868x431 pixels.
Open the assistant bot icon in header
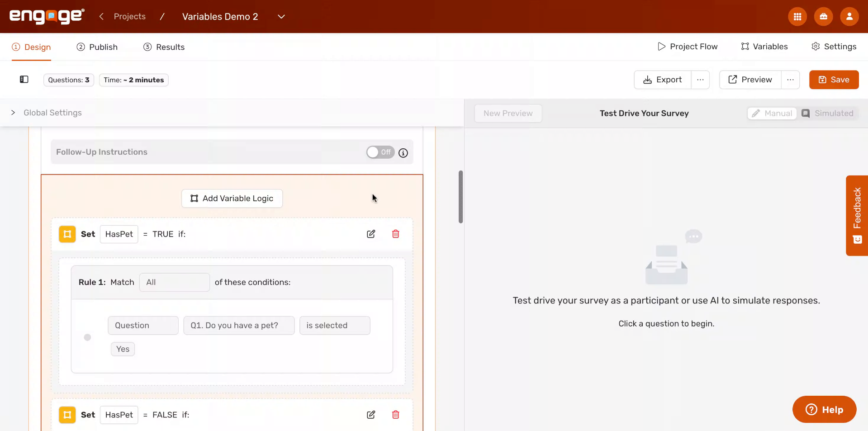pyautogui.click(x=823, y=17)
